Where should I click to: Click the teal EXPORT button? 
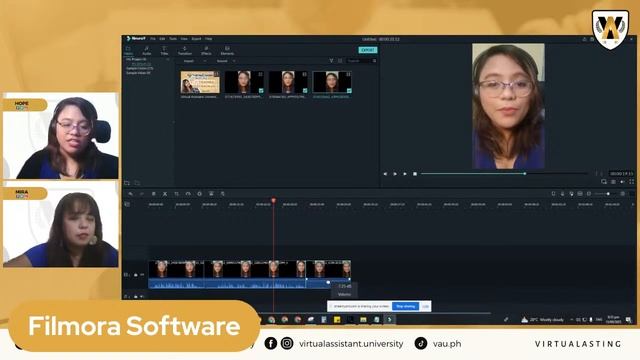pos(368,50)
